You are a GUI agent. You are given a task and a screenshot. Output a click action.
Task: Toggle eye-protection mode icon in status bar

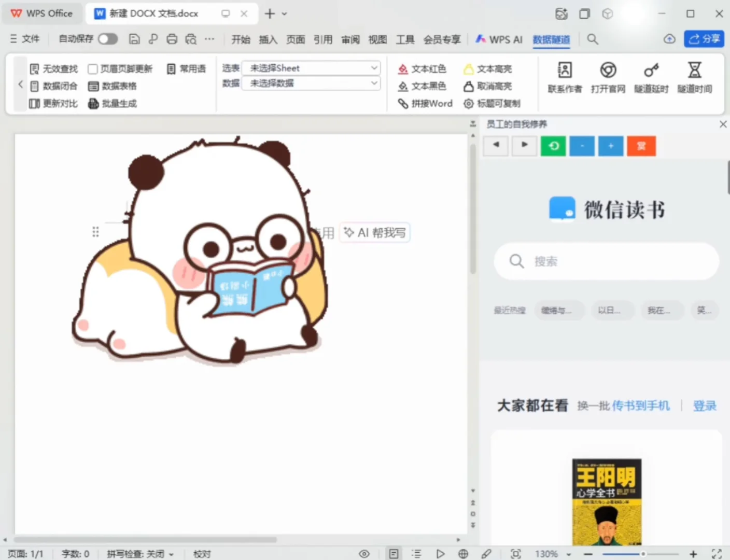click(x=364, y=554)
